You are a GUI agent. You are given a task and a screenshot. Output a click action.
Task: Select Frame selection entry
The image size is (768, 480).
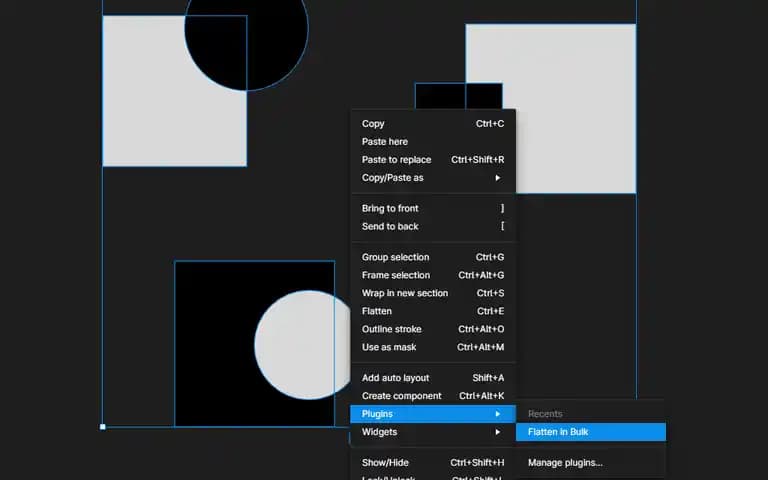433,275
